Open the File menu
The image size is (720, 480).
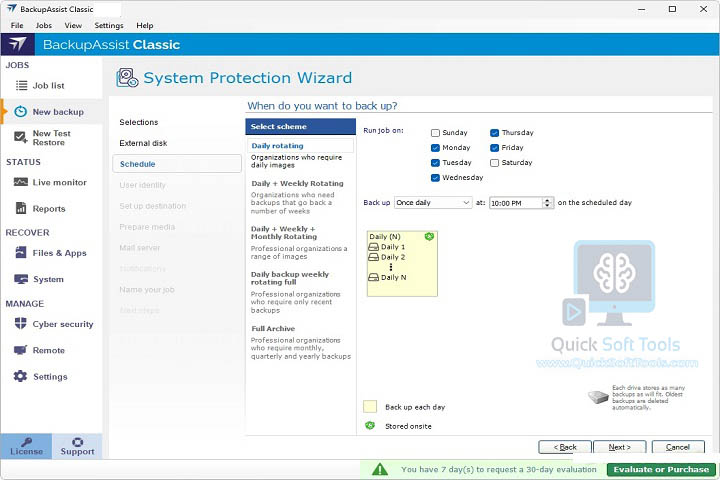point(17,25)
